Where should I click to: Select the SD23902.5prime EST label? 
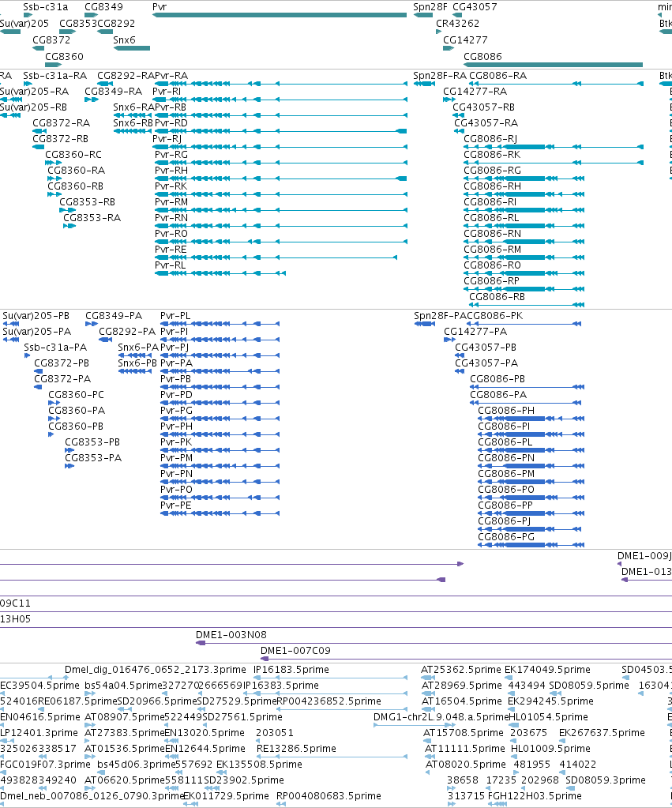click(x=244, y=780)
